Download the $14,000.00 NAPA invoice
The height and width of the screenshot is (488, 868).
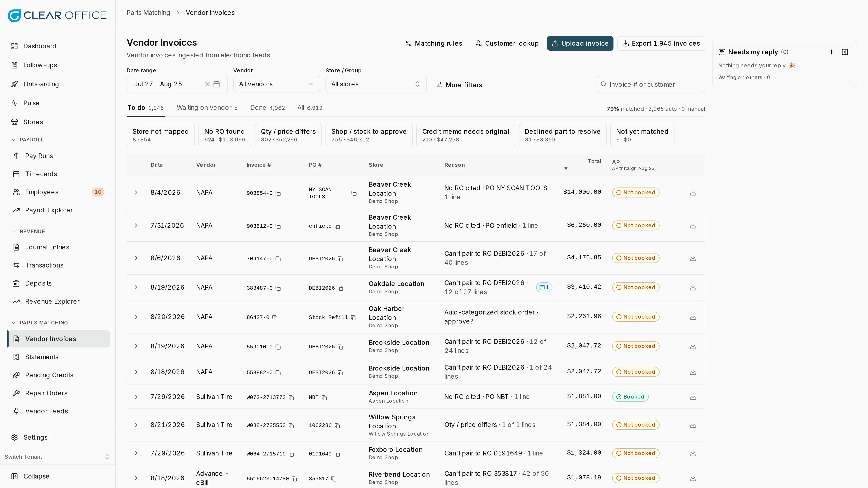point(693,193)
